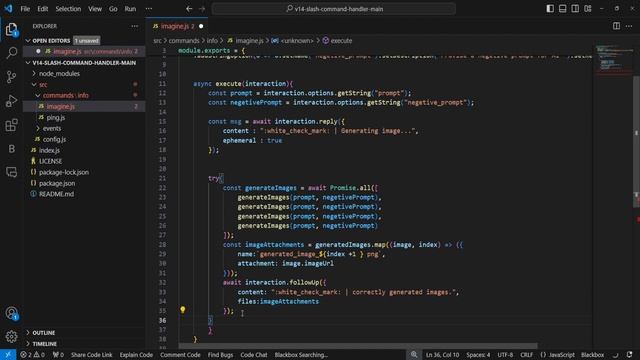Open the Go menu

click(113, 9)
